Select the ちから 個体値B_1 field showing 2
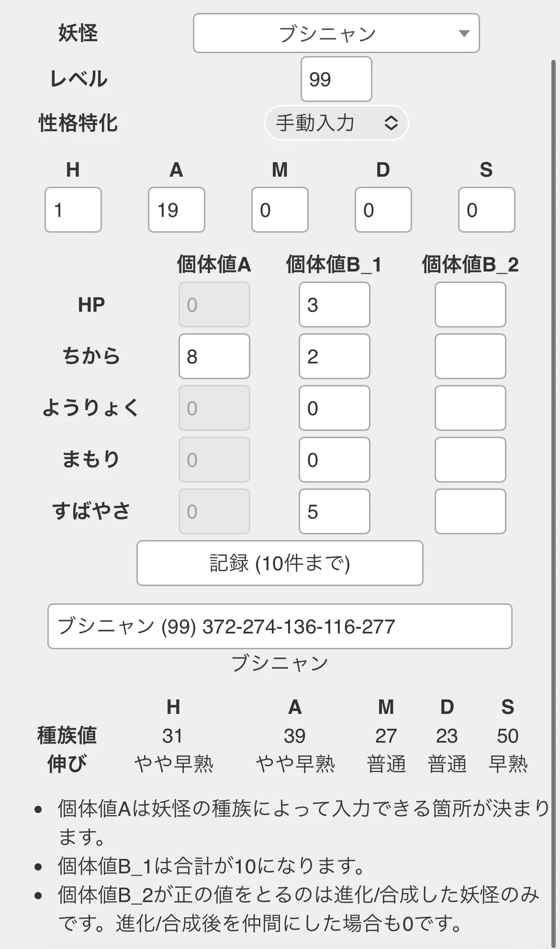The width and height of the screenshot is (560, 949). (x=334, y=356)
